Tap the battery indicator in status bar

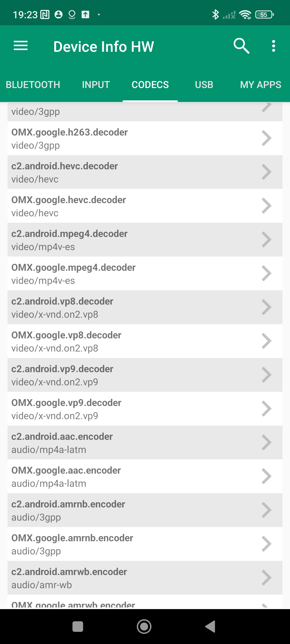coord(264,14)
